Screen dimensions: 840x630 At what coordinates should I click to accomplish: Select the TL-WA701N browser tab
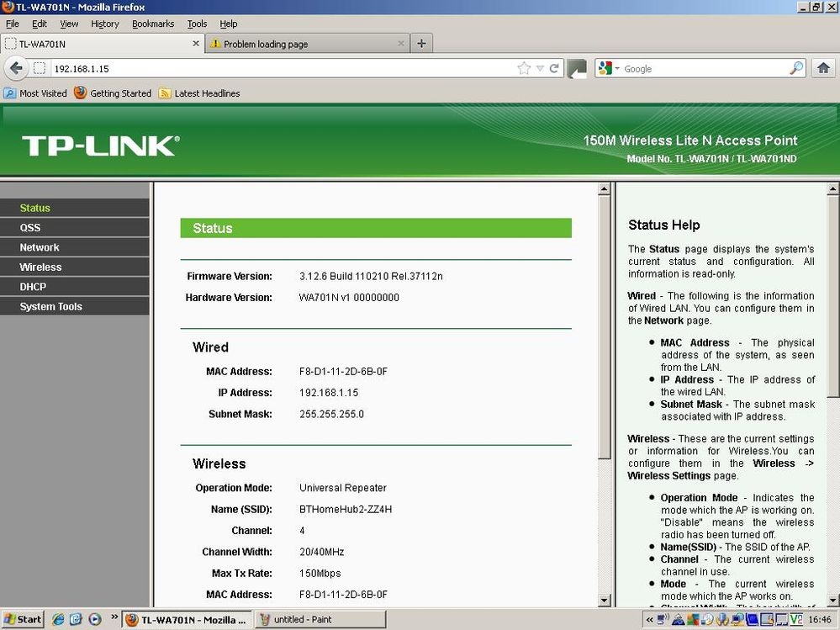click(x=102, y=44)
